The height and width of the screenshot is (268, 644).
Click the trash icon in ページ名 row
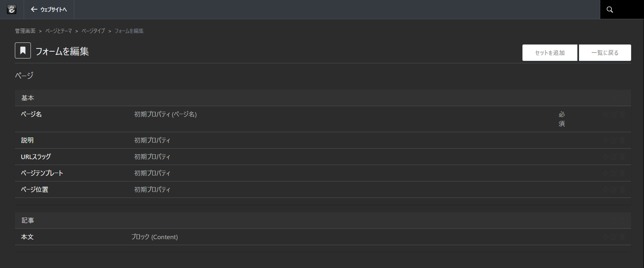pyautogui.click(x=622, y=114)
